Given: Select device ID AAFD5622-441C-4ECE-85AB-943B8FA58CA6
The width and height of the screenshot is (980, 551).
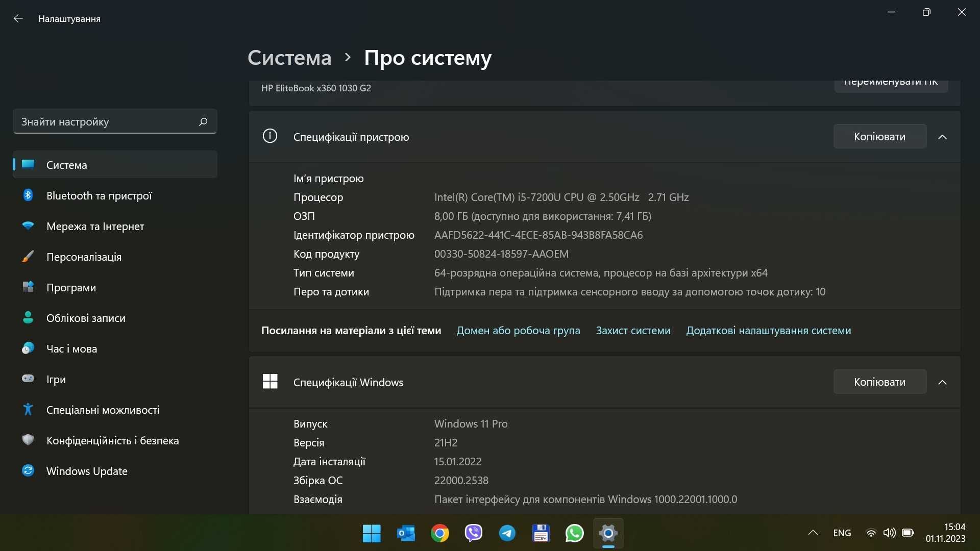Looking at the screenshot, I should click(538, 235).
